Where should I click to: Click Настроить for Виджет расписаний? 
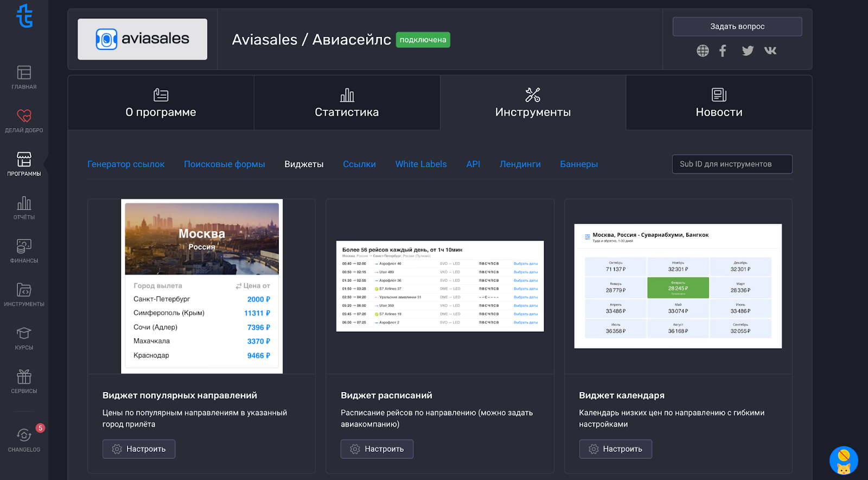click(377, 449)
